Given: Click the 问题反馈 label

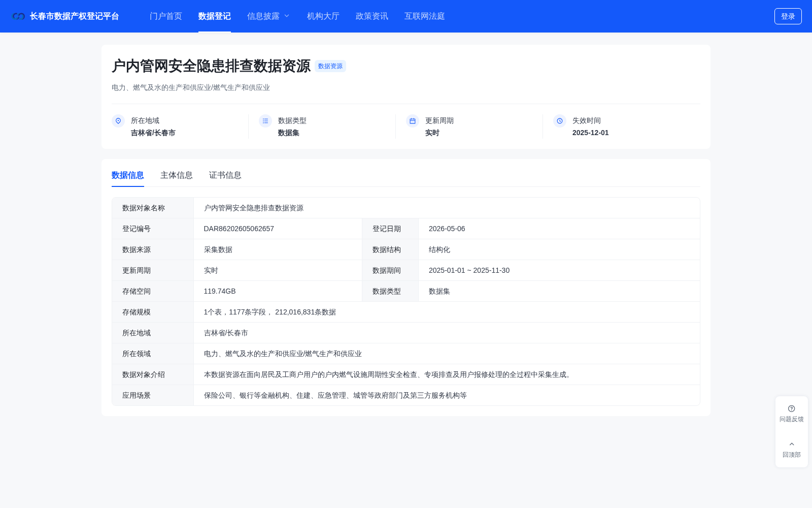Looking at the screenshot, I should click(792, 420).
